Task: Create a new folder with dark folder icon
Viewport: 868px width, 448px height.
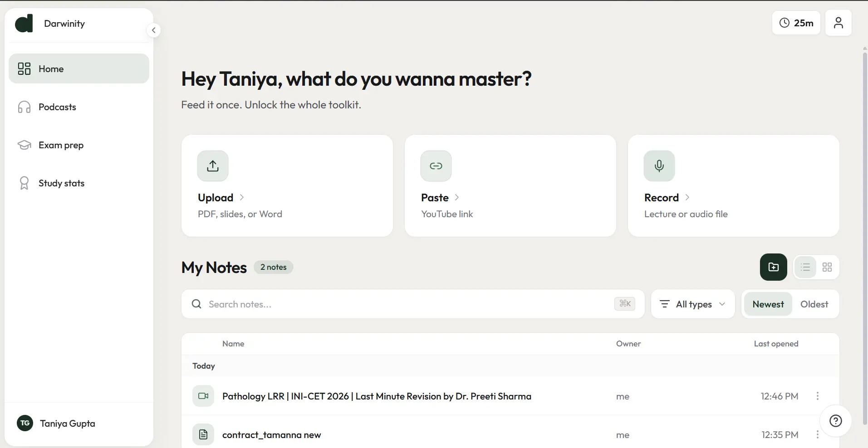Action: (774, 267)
